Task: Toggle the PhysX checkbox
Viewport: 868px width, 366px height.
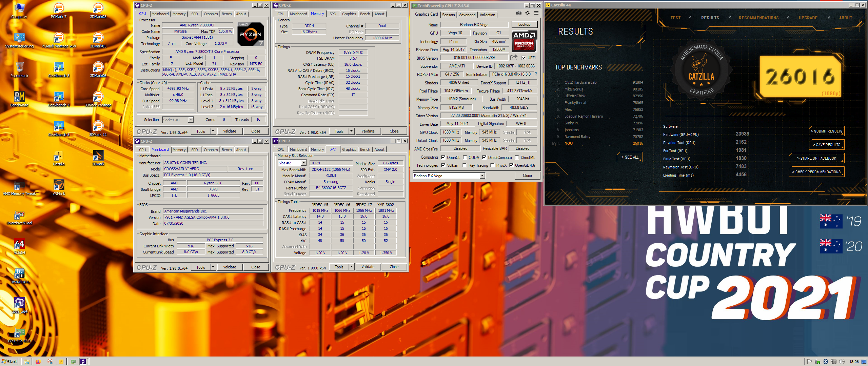Action: coord(492,165)
